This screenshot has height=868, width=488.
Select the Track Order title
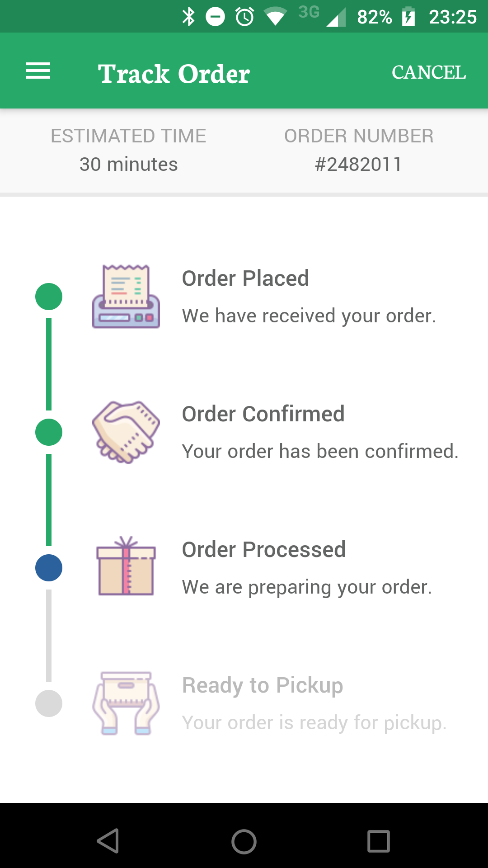(x=174, y=74)
